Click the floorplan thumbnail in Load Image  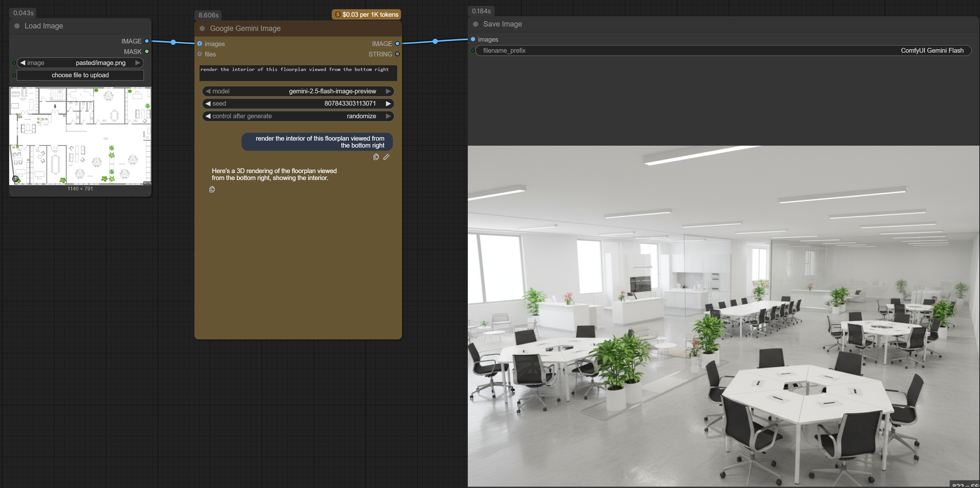pos(80,136)
